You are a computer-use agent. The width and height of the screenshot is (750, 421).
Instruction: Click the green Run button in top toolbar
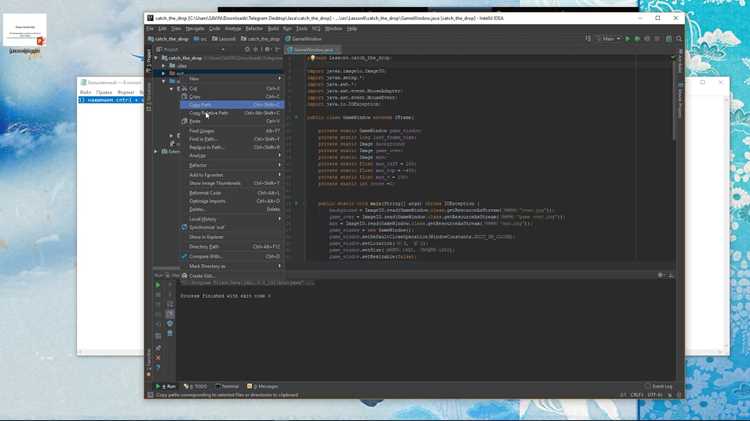coord(627,39)
